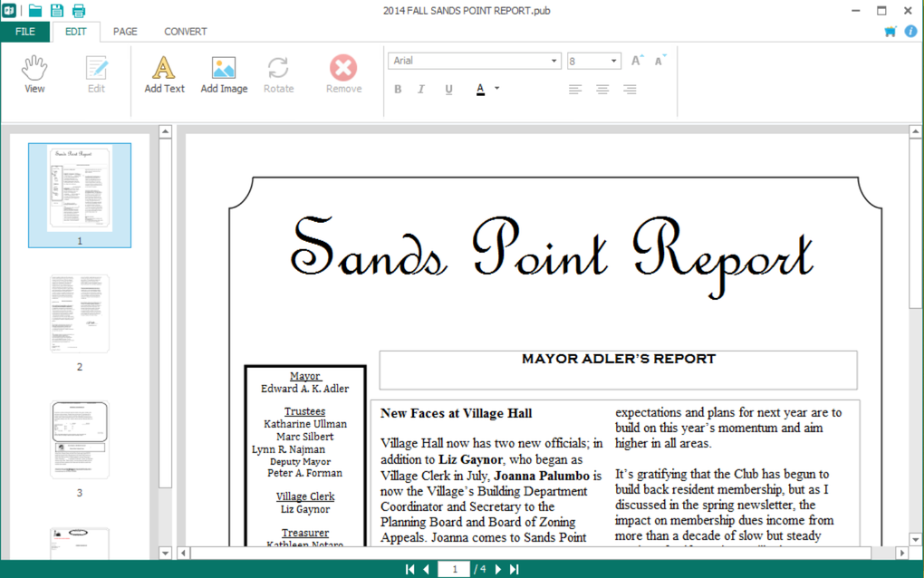Toggle bold formatting
This screenshot has width=924, height=578.
coord(398,89)
